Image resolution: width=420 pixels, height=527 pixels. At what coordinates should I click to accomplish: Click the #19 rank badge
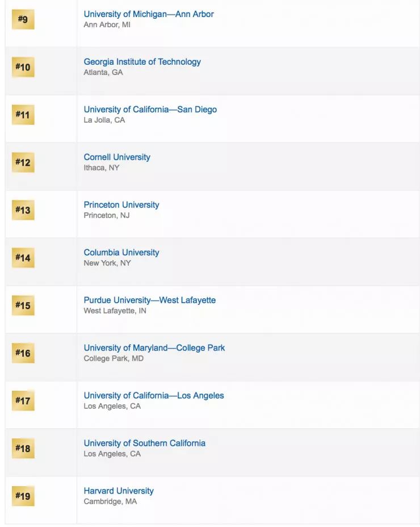(x=23, y=496)
